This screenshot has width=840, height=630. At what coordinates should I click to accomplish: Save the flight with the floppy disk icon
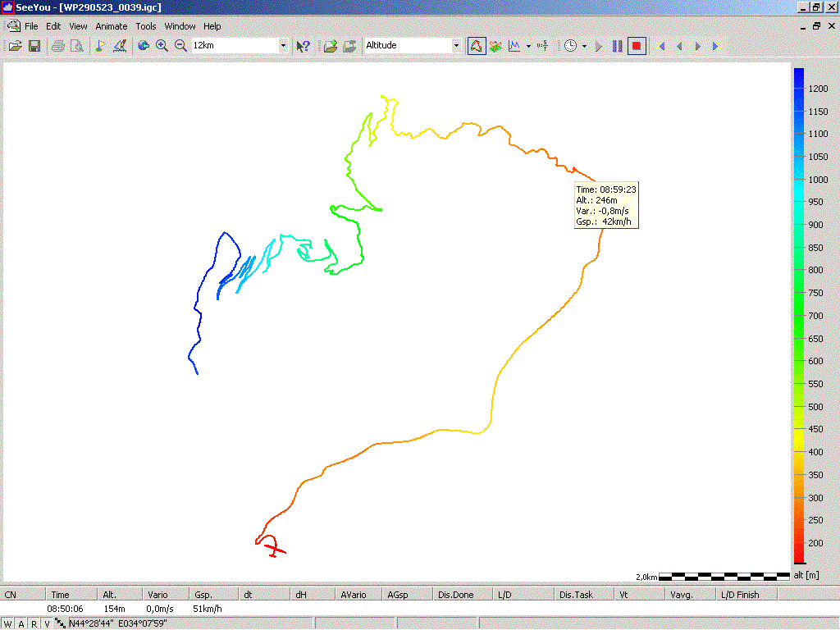34,46
